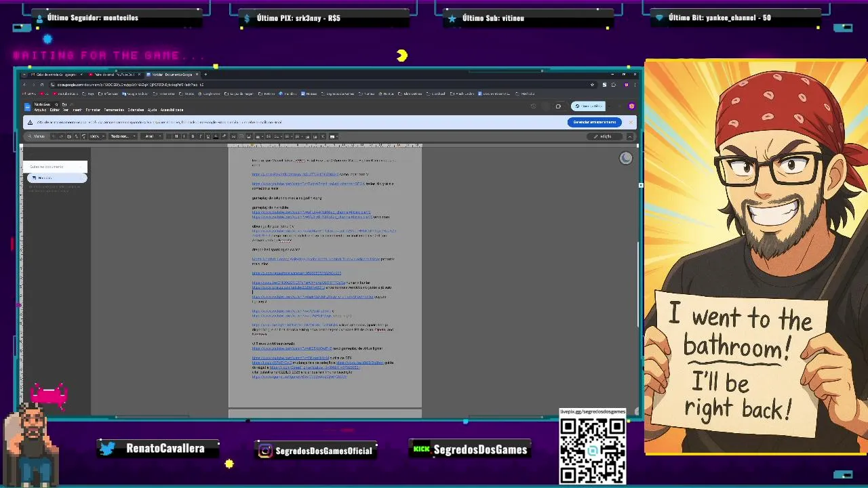The image size is (868, 488).
Task: Switch to the YouTube Painel do canal tab
Action: coord(113,75)
